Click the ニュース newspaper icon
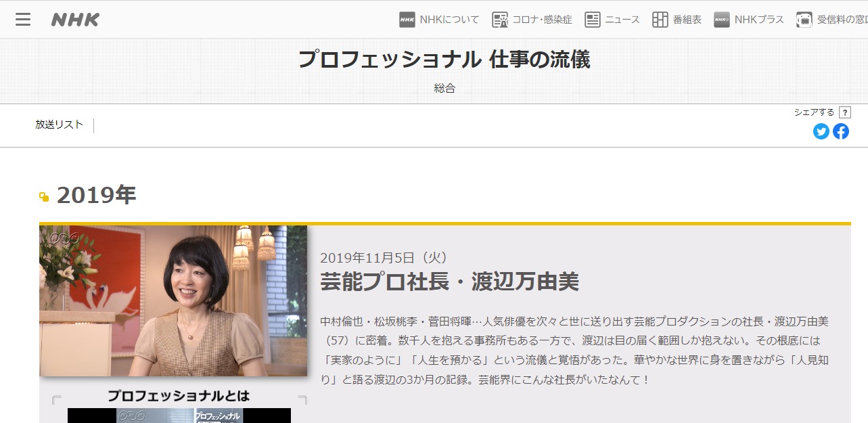This screenshot has height=423, width=868. [x=593, y=20]
